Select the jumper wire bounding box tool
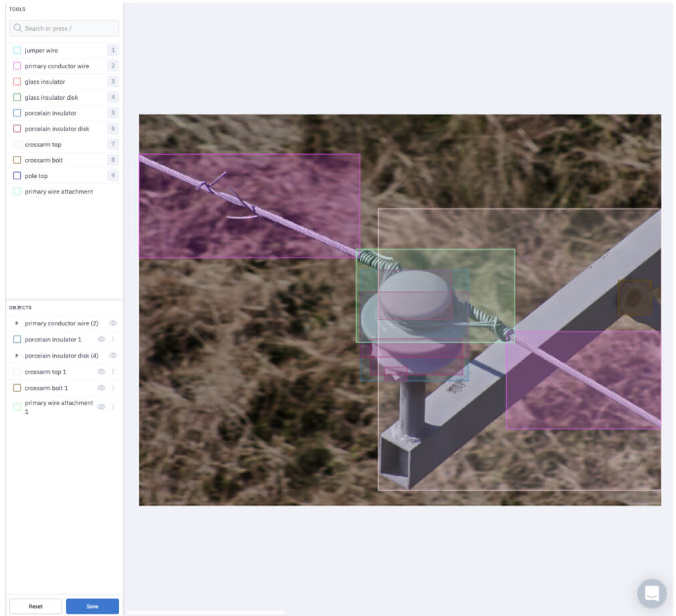Viewport: 676px width, 616px height. tap(41, 50)
